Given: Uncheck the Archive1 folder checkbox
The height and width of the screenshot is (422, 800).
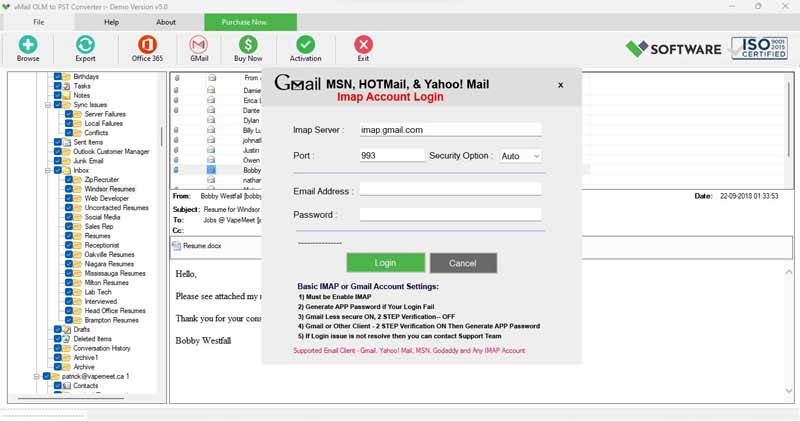Looking at the screenshot, I should click(x=58, y=358).
